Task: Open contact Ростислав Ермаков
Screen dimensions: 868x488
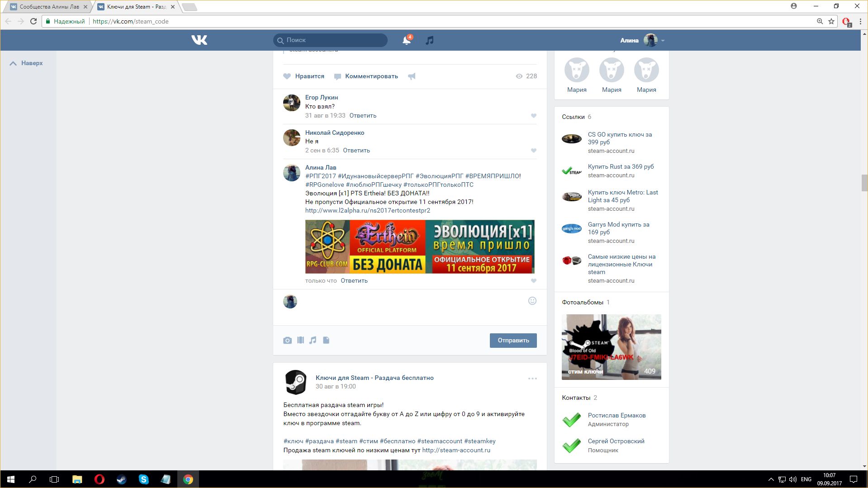Action: pos(617,416)
